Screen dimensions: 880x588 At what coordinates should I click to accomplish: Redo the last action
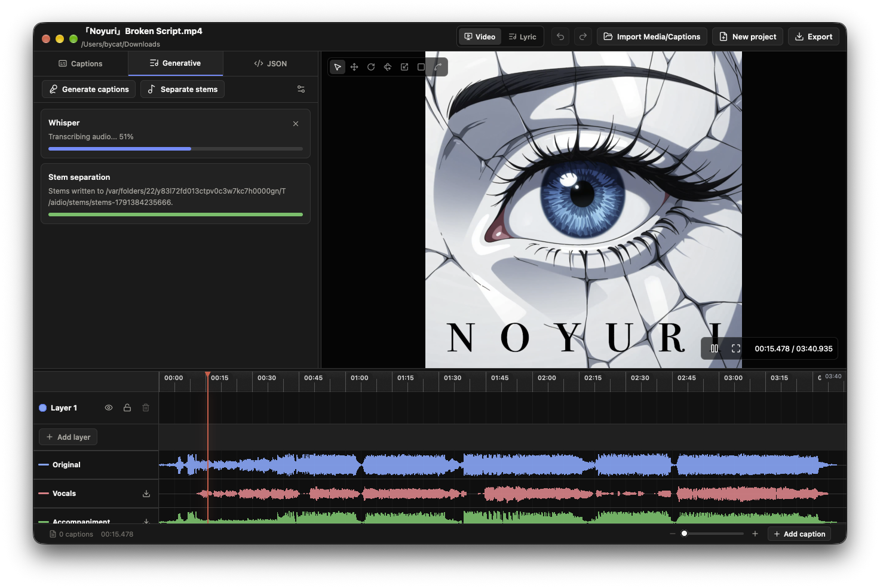click(x=583, y=36)
